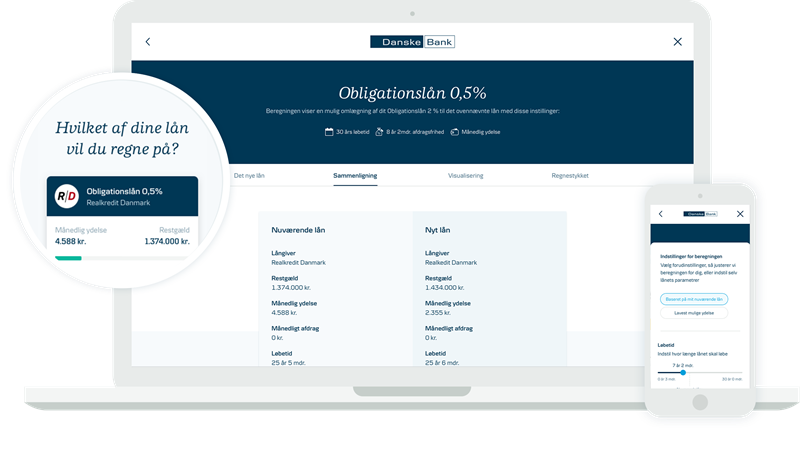Tap the Danske Bank logo on the phone

[699, 214]
